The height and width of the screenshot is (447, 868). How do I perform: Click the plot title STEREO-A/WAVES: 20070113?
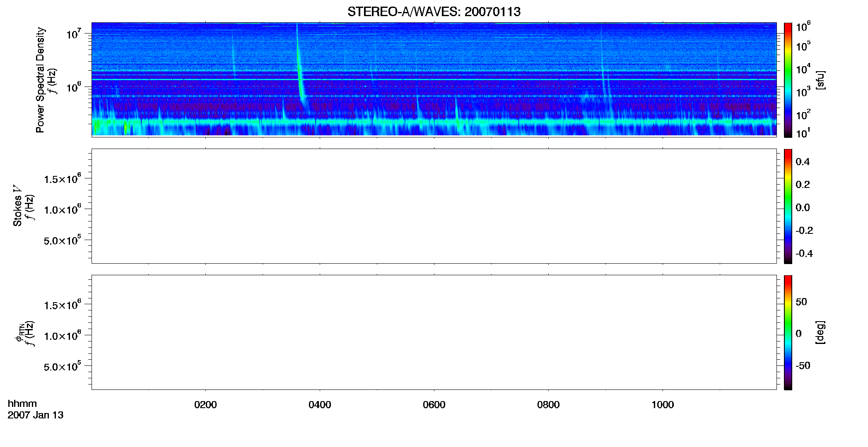[434, 12]
